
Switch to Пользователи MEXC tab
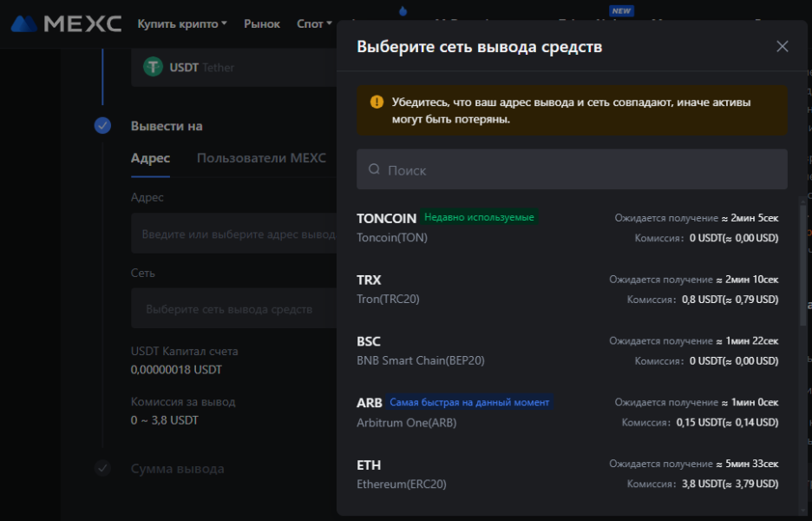(261, 158)
